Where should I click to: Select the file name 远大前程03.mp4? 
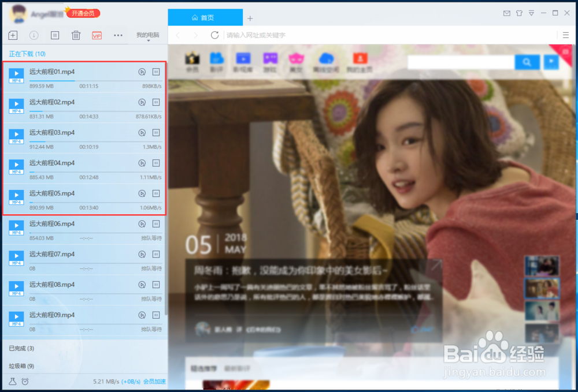click(52, 133)
